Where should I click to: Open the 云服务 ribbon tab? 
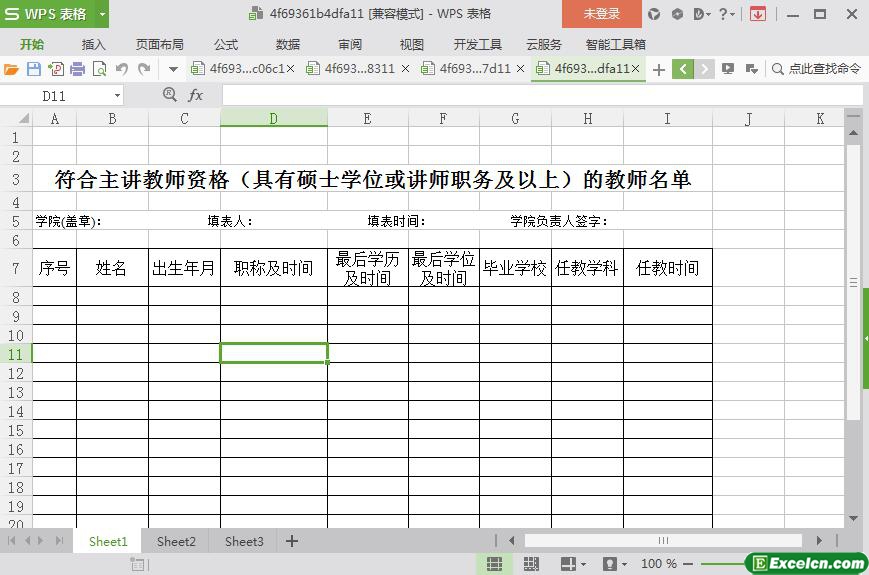pos(544,44)
